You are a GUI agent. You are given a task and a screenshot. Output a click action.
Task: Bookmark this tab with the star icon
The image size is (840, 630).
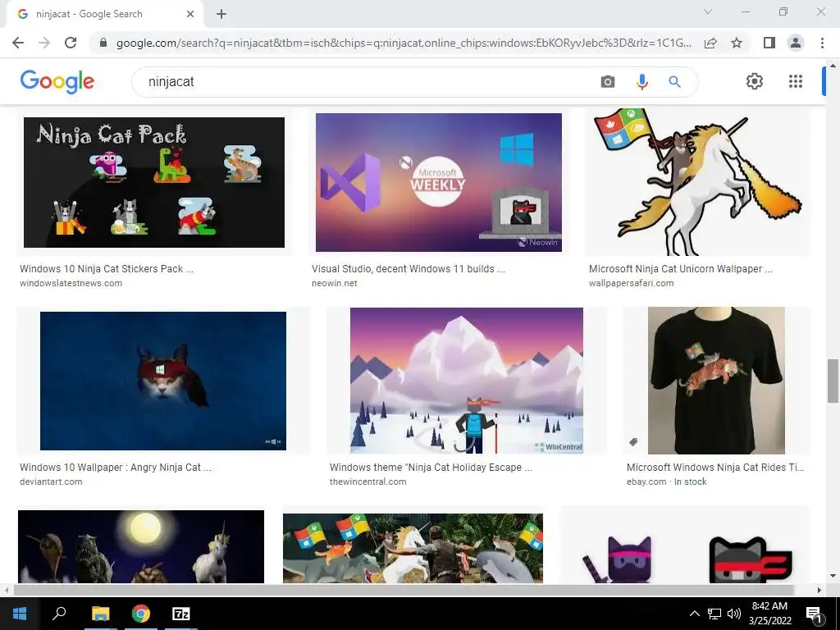click(737, 43)
